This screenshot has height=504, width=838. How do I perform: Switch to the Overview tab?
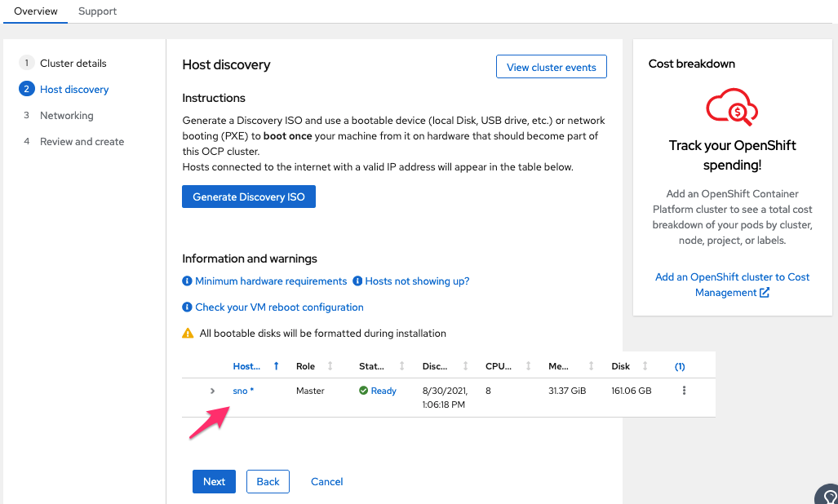tap(35, 11)
